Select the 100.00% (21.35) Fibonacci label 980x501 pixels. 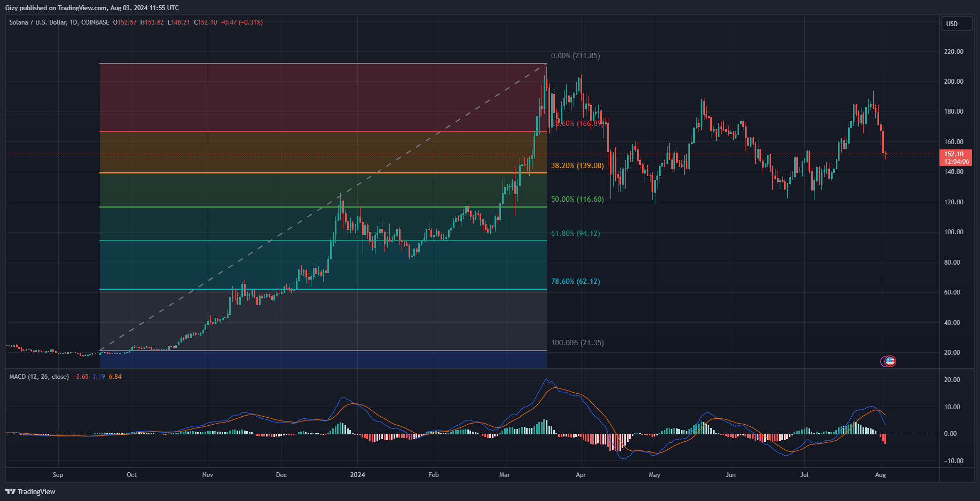577,343
